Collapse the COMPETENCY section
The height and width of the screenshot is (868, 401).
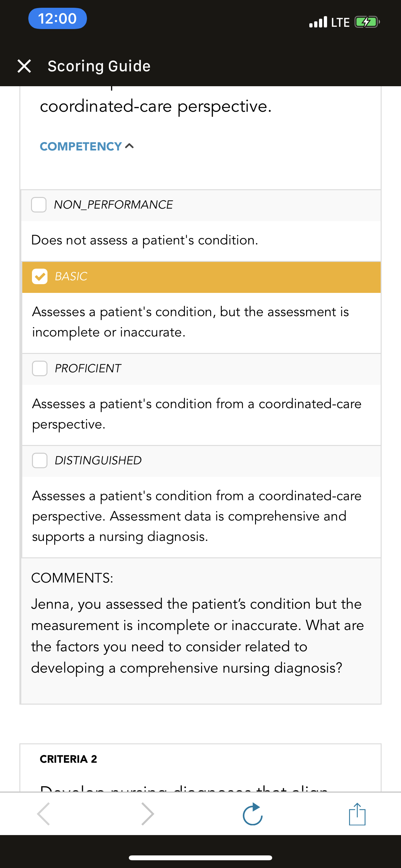pyautogui.click(x=87, y=146)
